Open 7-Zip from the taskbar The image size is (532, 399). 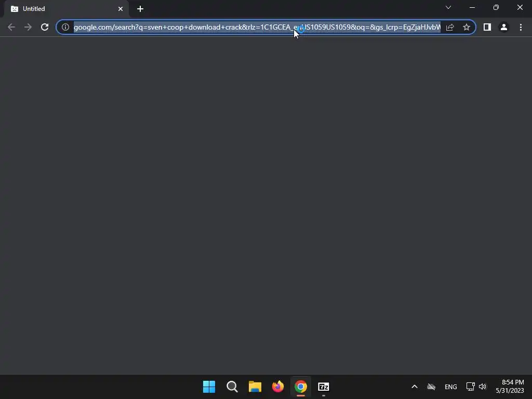(324, 387)
